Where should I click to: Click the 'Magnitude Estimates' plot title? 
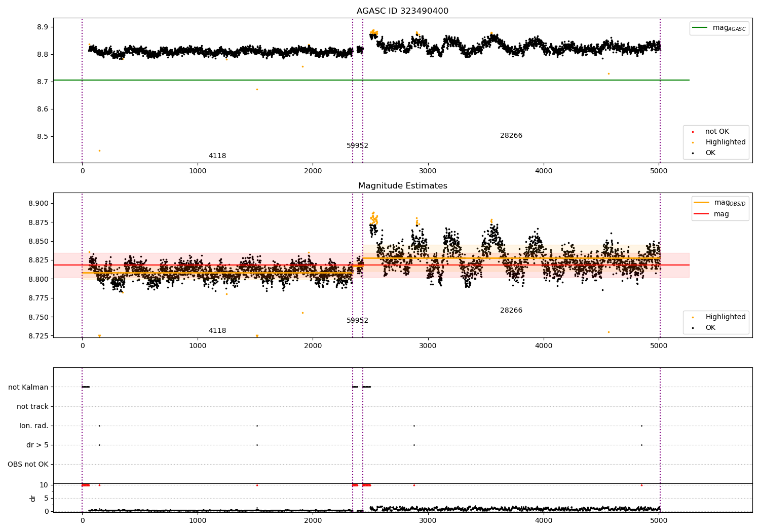(x=402, y=186)
